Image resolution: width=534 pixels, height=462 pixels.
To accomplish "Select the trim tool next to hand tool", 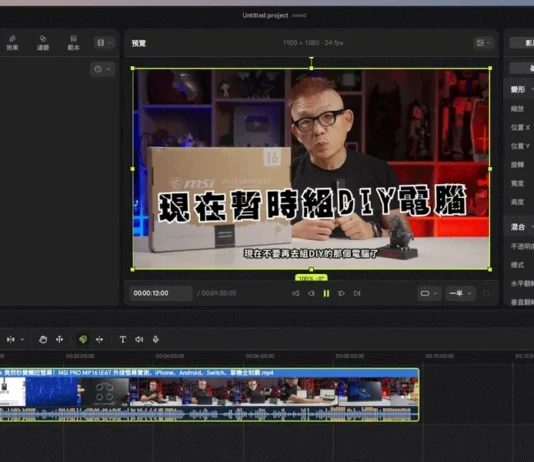I will (x=60, y=339).
